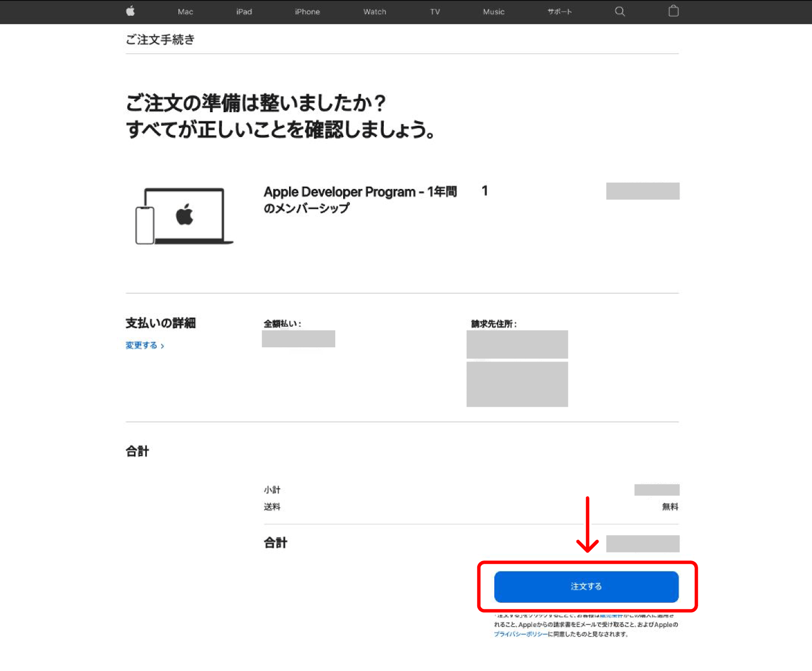Navigate to Music in the top bar
This screenshot has width=812, height=671.
(494, 12)
